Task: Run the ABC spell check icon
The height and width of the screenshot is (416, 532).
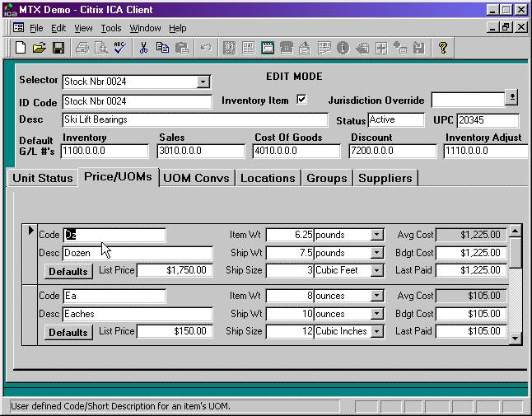Action: point(119,48)
